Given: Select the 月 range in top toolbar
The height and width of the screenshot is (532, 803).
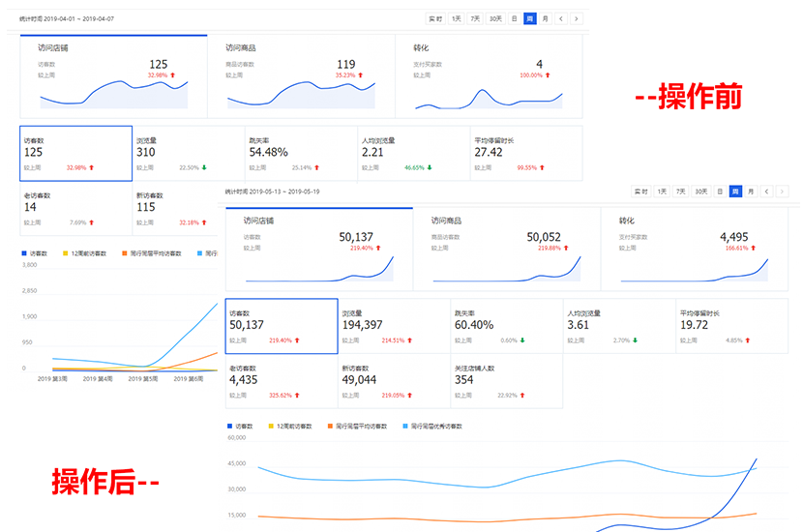Looking at the screenshot, I should tap(545, 18).
